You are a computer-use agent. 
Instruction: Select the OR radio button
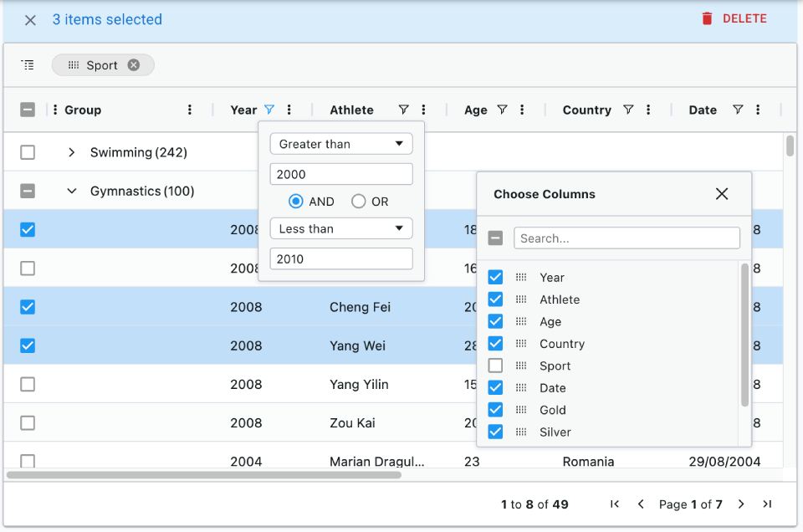359,202
